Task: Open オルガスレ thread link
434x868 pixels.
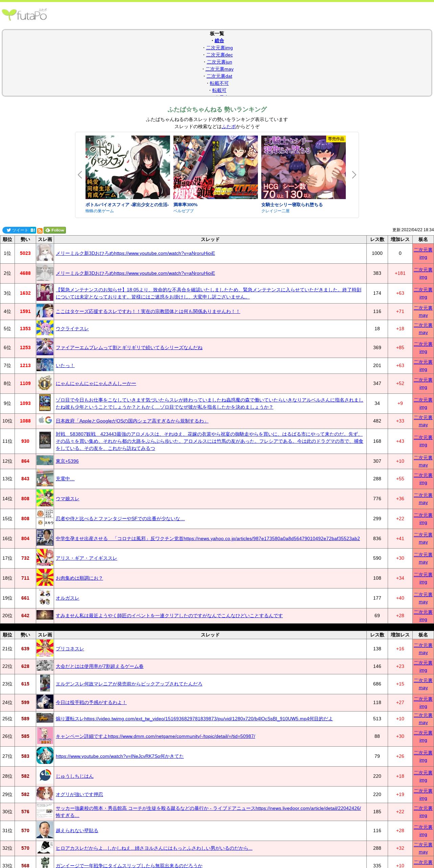Action: click(x=68, y=598)
